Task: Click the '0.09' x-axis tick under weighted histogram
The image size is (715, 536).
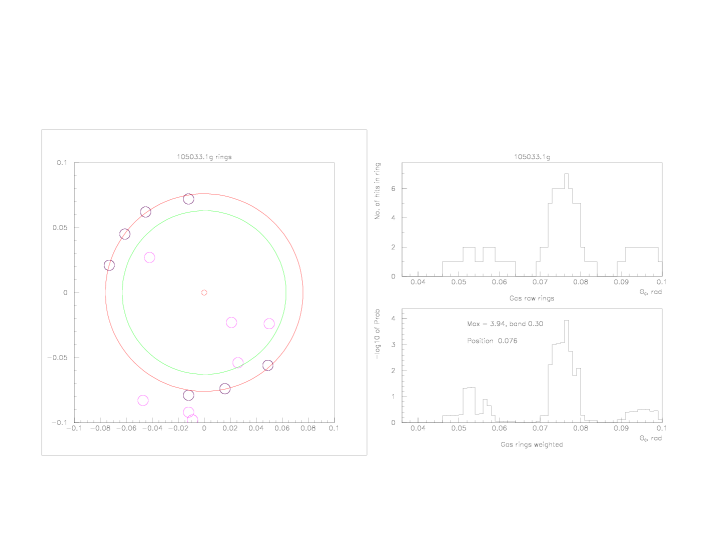Action: tap(621, 428)
